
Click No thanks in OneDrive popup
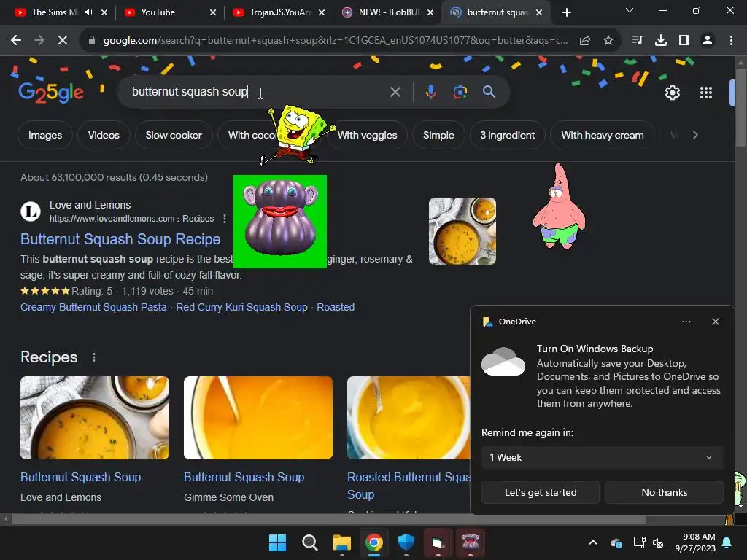tap(664, 492)
